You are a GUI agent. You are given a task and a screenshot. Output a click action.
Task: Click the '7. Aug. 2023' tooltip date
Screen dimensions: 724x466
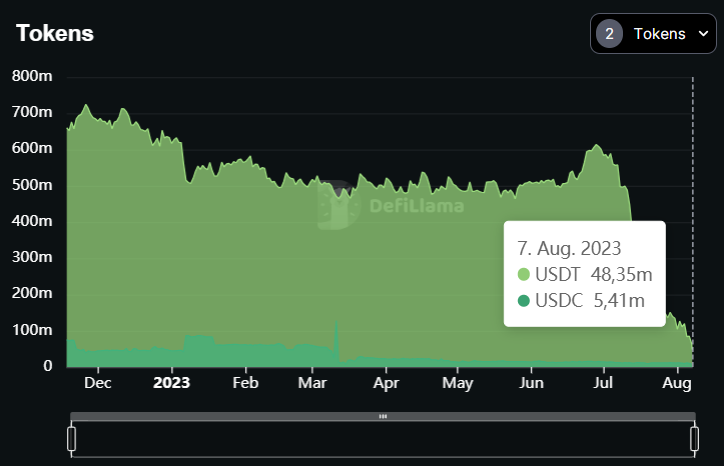[x=569, y=248]
